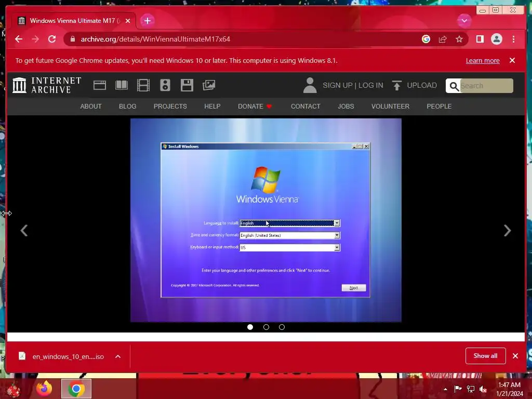Viewport: 532px width, 399px height.
Task: Open the VOLUNTEER menu item
Action: point(390,106)
